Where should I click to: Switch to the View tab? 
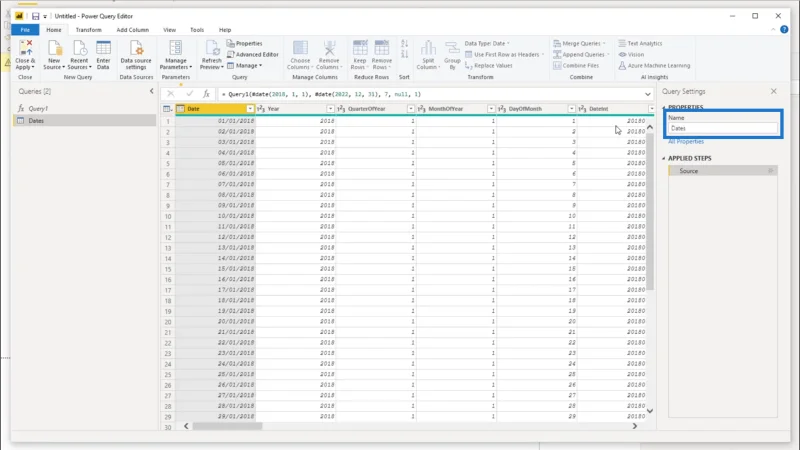169,30
